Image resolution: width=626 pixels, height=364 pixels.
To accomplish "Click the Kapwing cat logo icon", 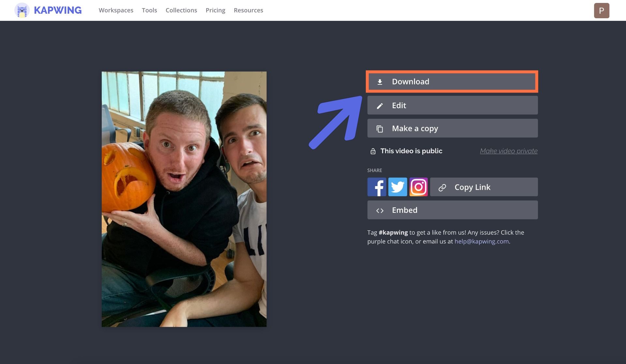I will click(x=22, y=10).
